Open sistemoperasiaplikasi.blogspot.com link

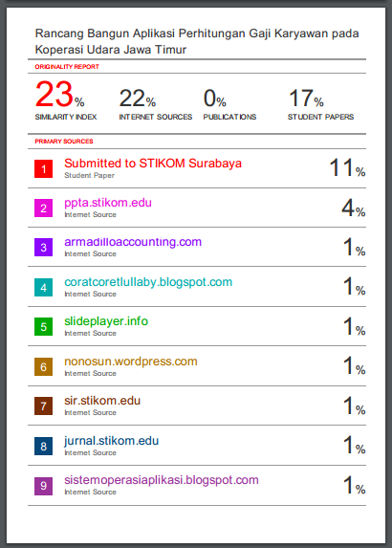point(162,480)
